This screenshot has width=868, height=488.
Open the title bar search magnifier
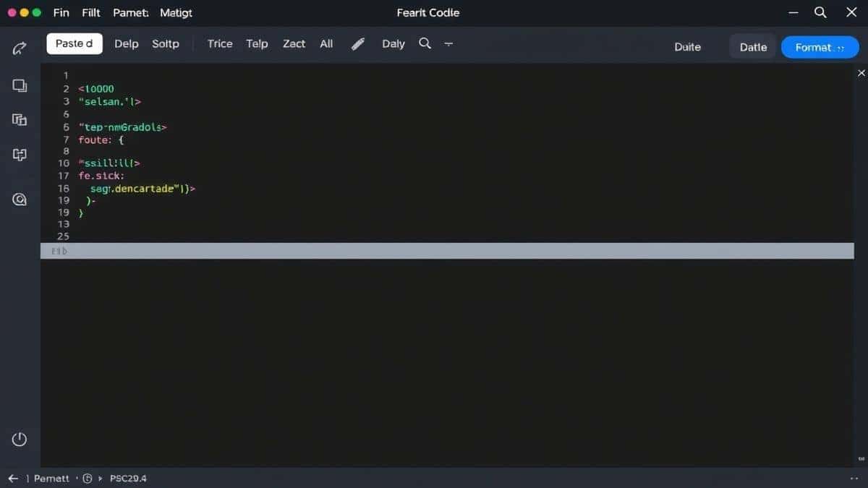[x=820, y=12]
